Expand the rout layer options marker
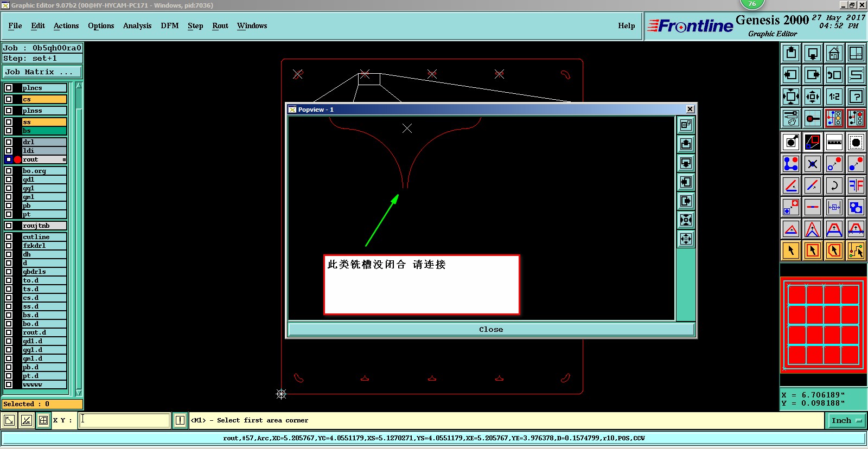The height and width of the screenshot is (449, 868). tap(64, 159)
